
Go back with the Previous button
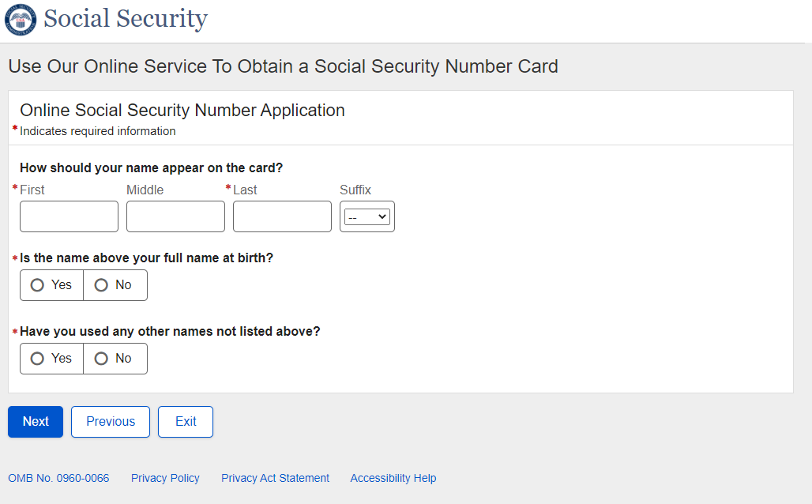[x=111, y=422]
